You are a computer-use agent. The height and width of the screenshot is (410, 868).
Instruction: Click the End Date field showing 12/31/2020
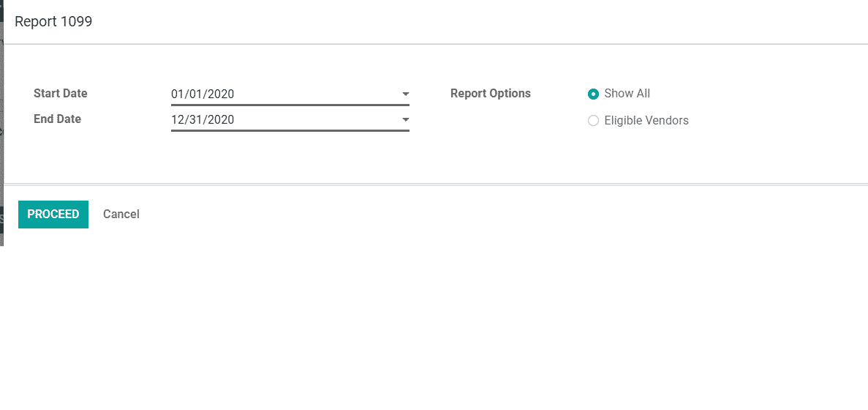point(203,120)
